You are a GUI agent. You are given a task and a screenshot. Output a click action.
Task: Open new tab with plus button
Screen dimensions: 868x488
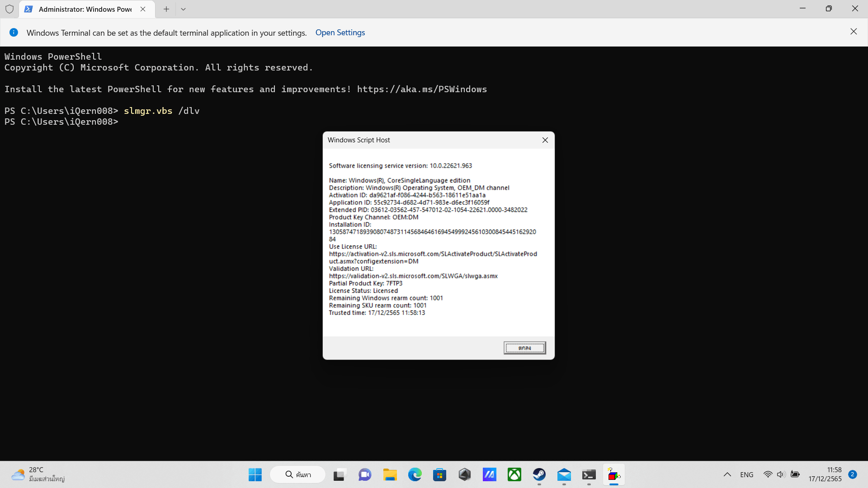(166, 9)
